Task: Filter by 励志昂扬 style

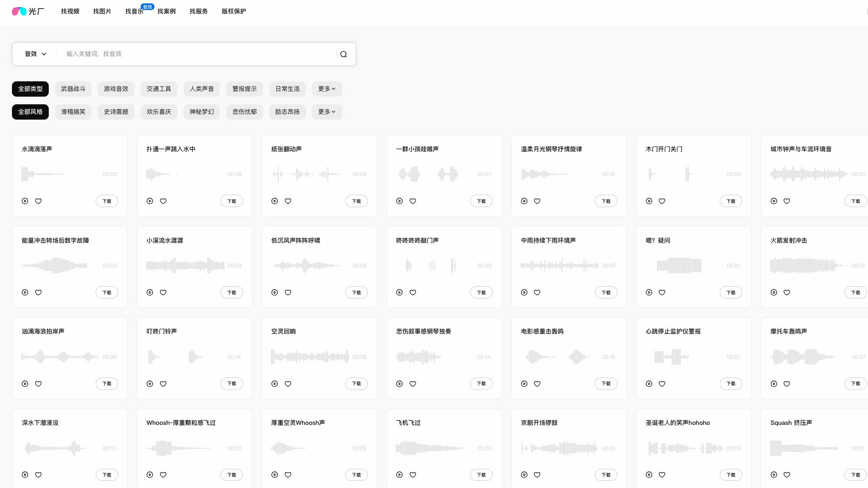Action: coord(287,112)
